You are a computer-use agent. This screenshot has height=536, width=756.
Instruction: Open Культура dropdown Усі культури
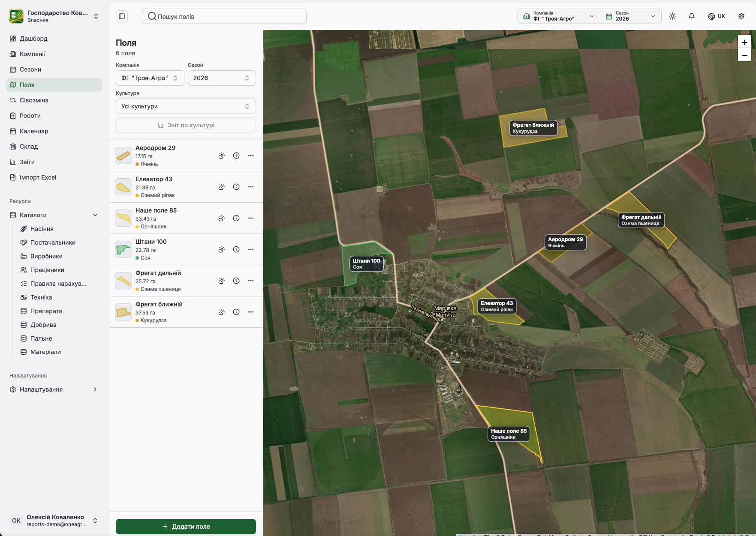(186, 106)
